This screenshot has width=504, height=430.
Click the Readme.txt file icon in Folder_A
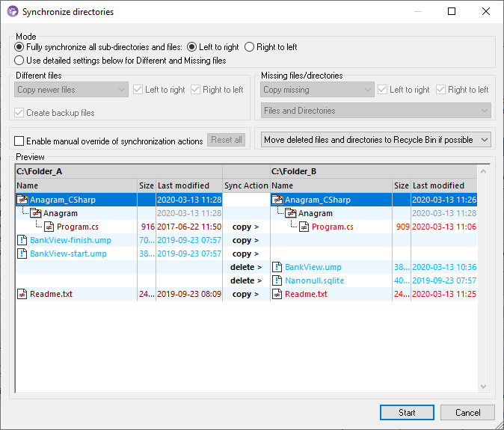22,294
